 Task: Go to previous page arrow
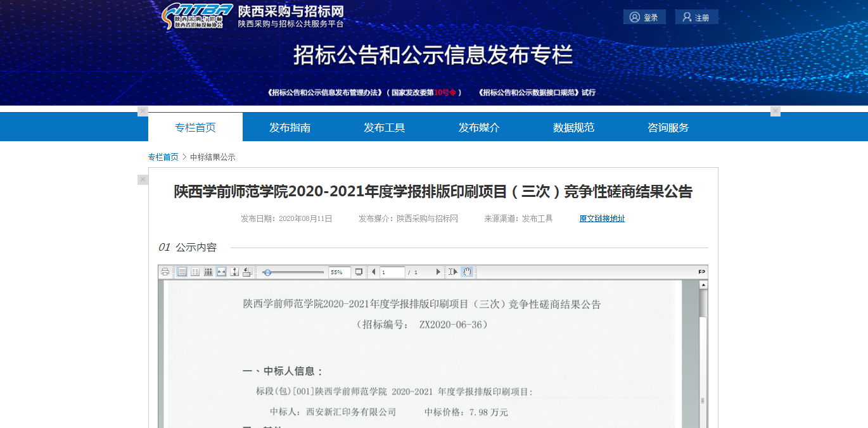pyautogui.click(x=373, y=272)
